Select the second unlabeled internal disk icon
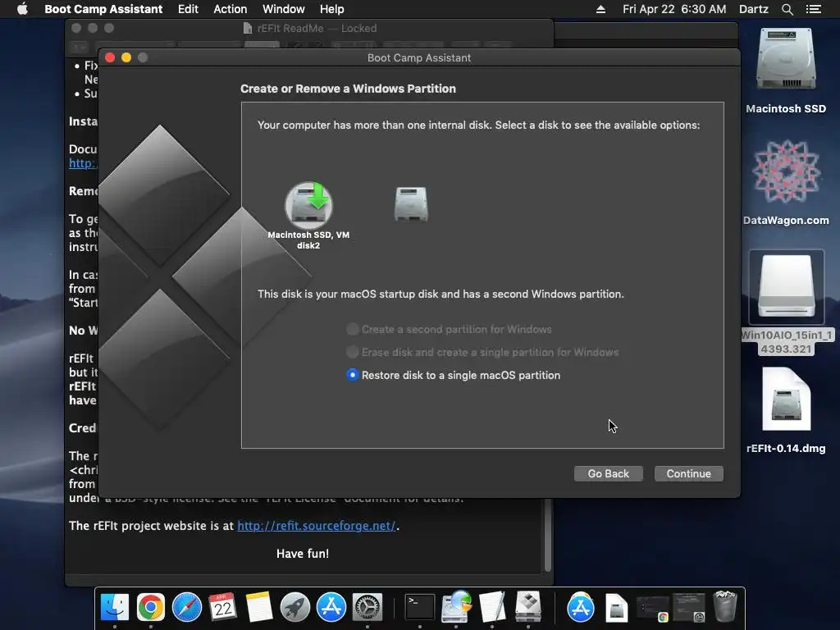840x630 pixels. click(411, 204)
